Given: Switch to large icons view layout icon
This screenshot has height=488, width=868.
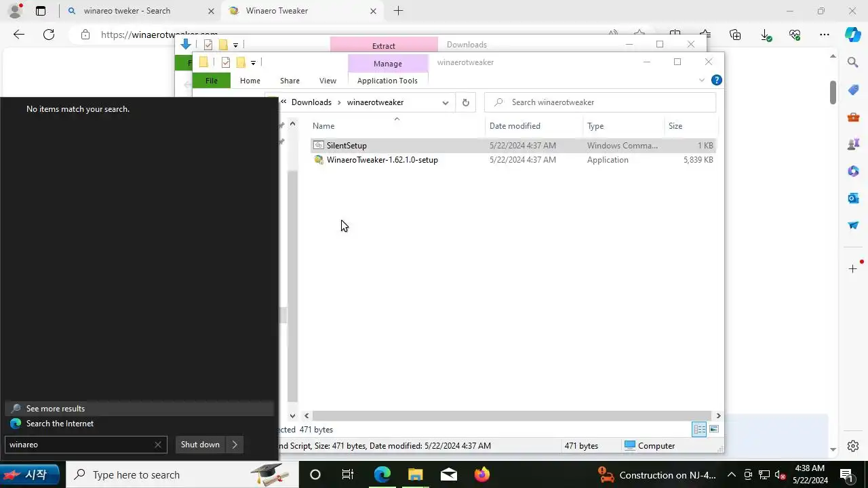Looking at the screenshot, I should click(x=713, y=429).
